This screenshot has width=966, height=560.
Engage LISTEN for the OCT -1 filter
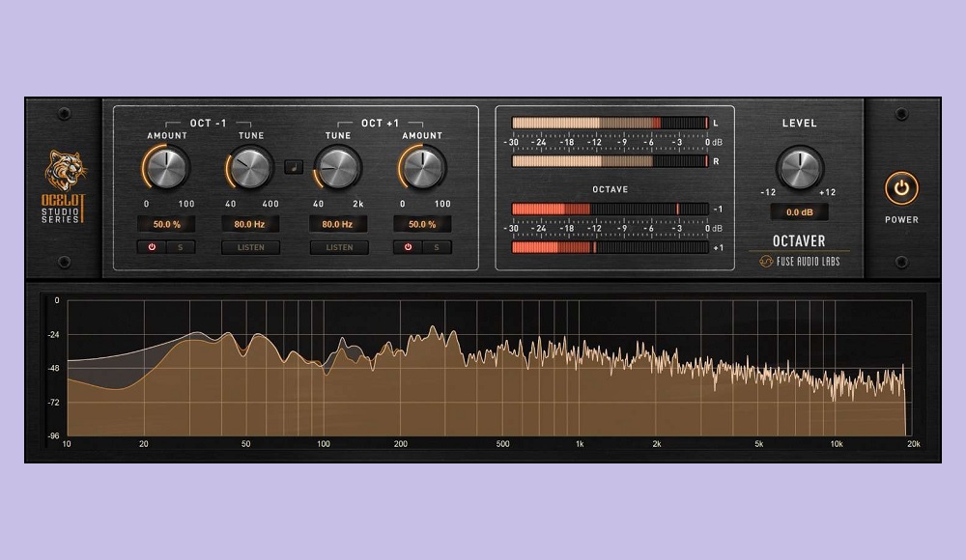250,247
